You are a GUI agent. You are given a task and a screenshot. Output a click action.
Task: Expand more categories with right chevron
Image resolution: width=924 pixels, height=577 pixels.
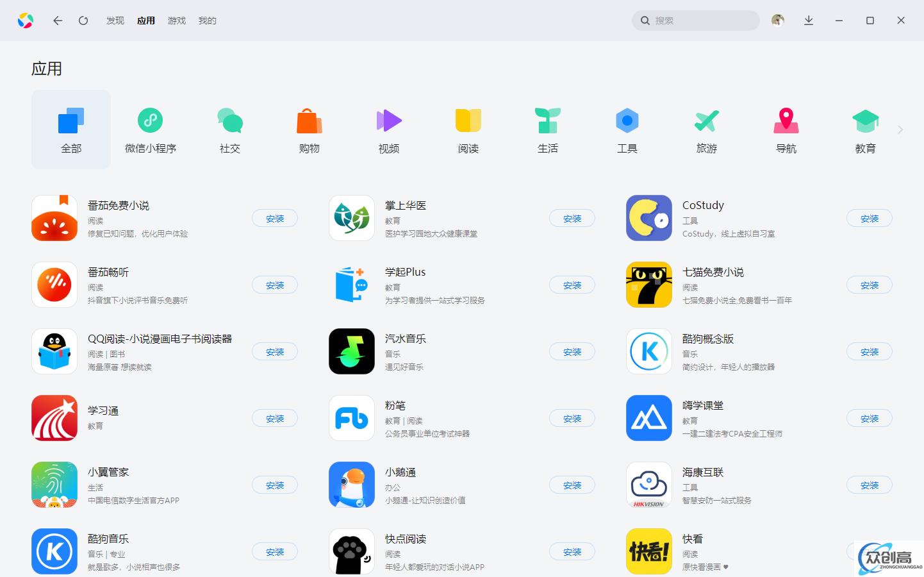pos(900,130)
